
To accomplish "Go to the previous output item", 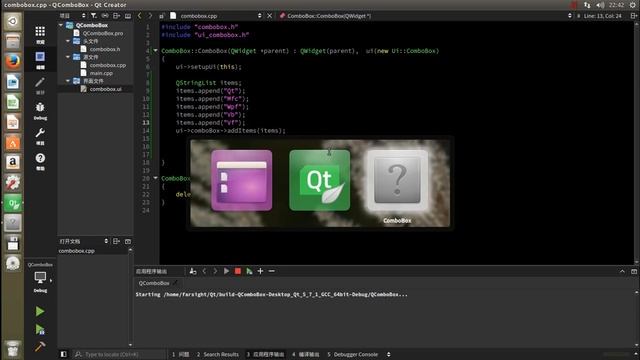I will coord(204,271).
